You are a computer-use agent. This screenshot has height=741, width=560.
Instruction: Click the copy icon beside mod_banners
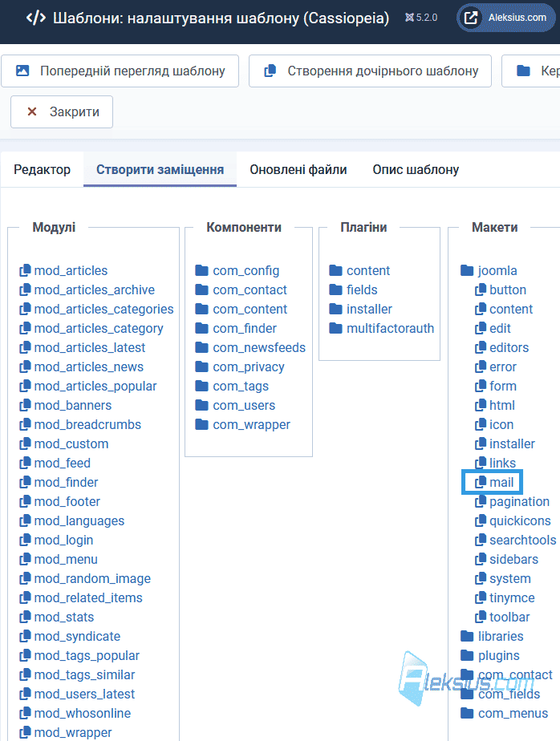tap(25, 405)
